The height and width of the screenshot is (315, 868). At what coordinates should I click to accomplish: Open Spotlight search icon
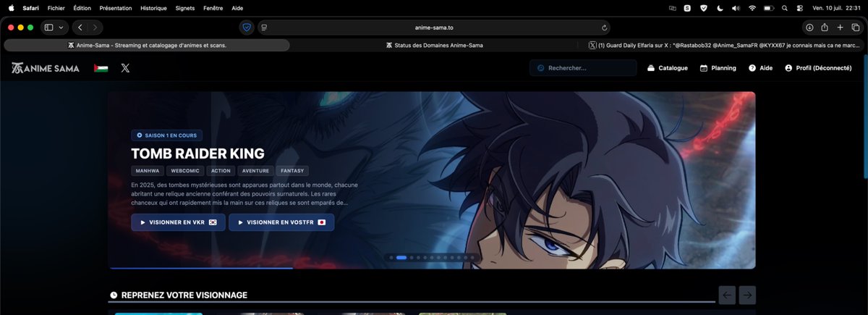(x=785, y=8)
